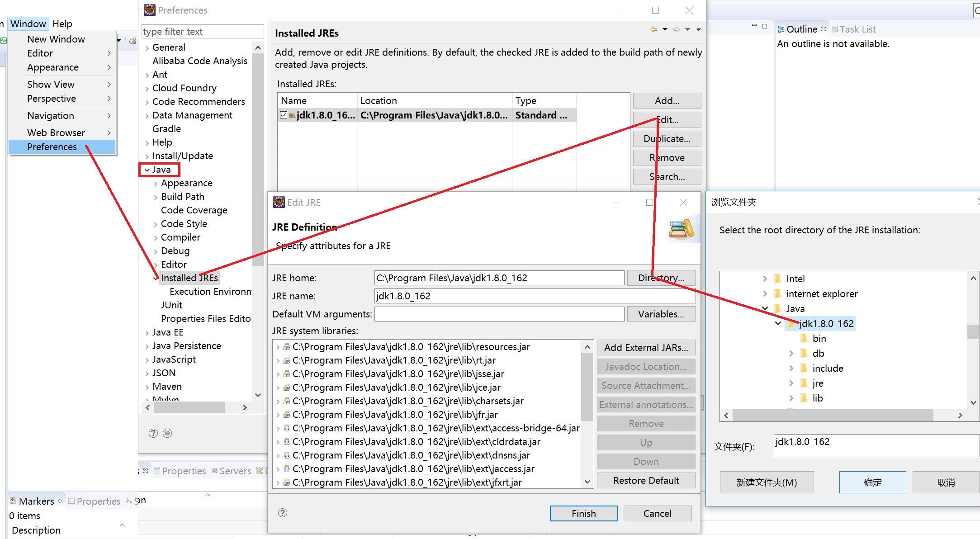Toggle the jdk1.8.0_16 JRE checkbox
The image size is (980, 539).
(x=283, y=115)
